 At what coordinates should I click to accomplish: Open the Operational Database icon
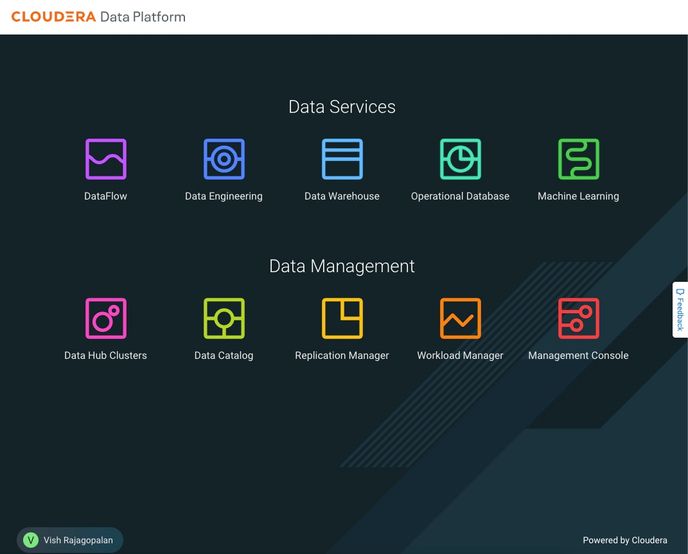click(460, 159)
